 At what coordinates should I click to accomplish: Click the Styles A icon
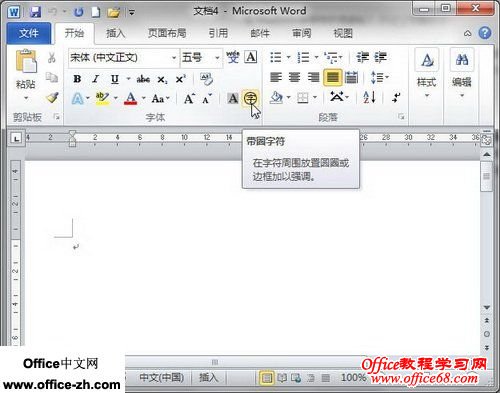[427, 60]
